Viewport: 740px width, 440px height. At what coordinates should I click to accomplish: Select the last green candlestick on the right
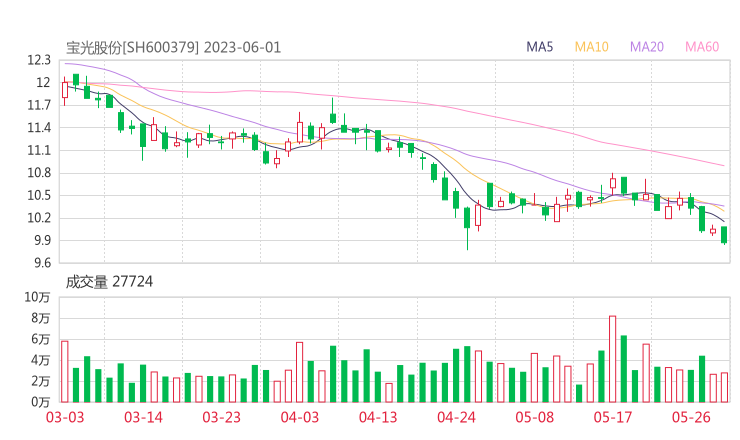pyautogui.click(x=724, y=235)
